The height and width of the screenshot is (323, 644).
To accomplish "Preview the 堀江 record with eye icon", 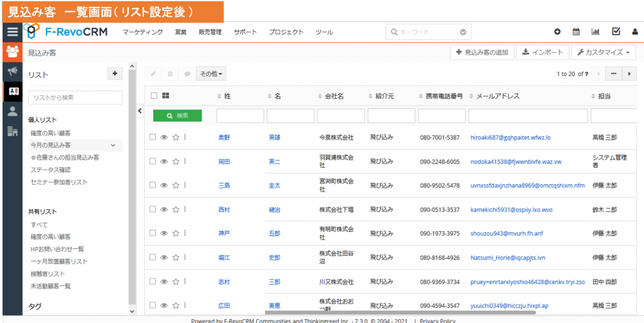I will (164, 258).
